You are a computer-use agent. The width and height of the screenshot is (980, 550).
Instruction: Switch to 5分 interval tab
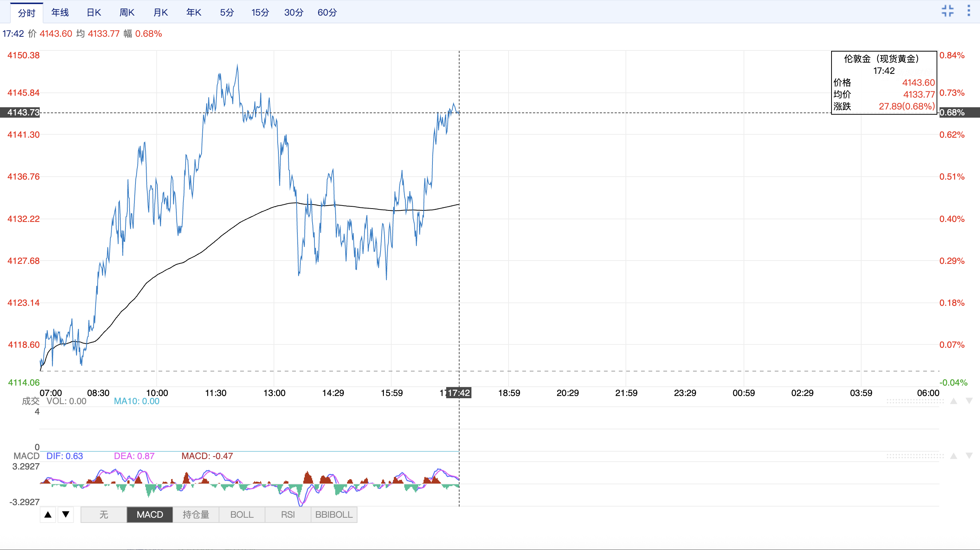coord(227,13)
